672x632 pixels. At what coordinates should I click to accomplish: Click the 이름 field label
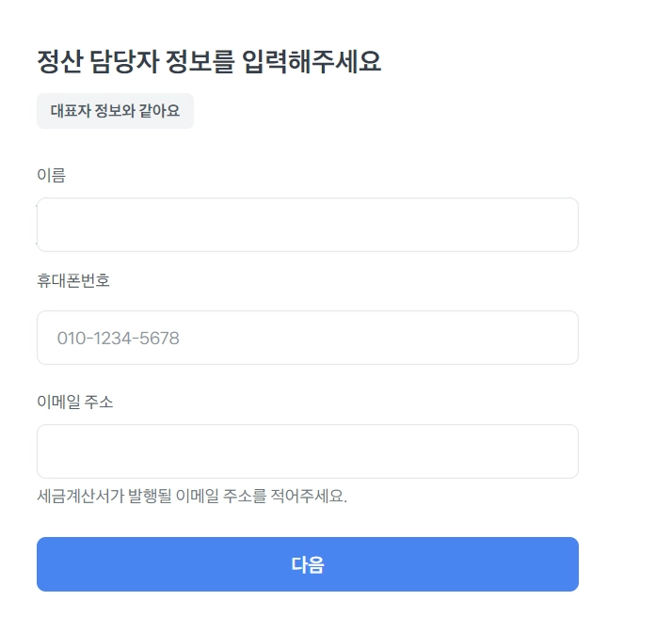point(52,175)
